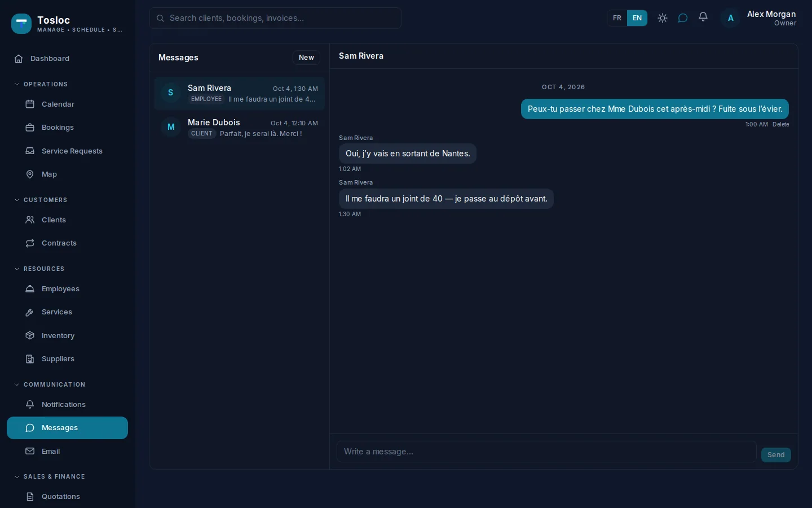812x508 pixels.
Task: Click the CLIENT badge on Marie Dubois
Action: 202,134
